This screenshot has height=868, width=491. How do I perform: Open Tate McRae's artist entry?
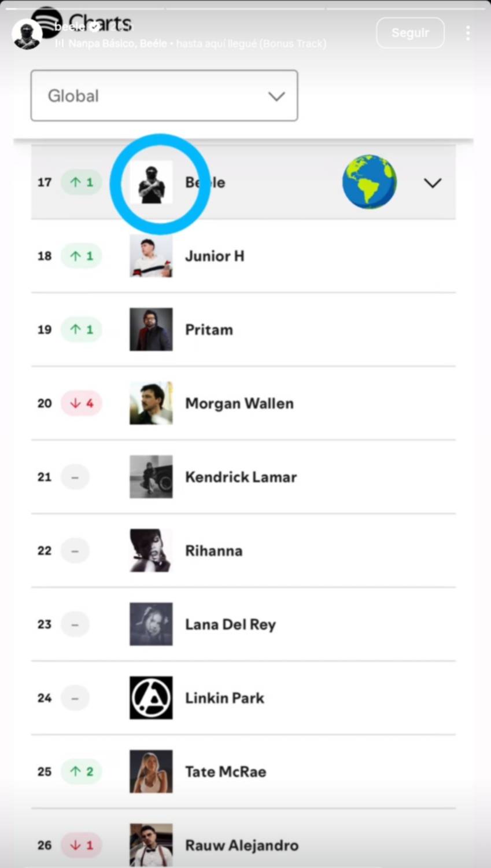pyautogui.click(x=226, y=772)
